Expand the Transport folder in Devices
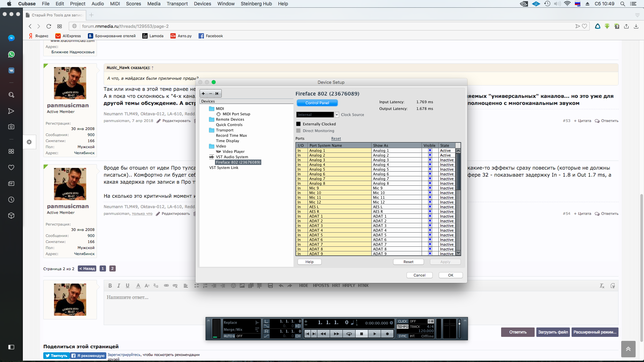The width and height of the screenshot is (644, 362). [x=212, y=130]
